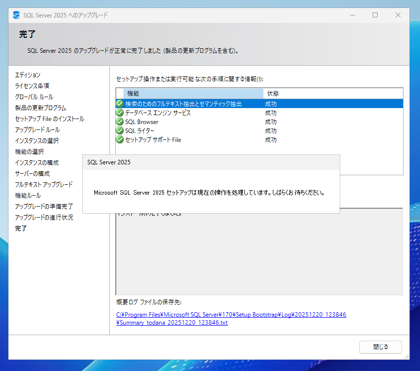Viewport: 420px width, 371px height.
Task: Click the progress popup message text
Action: click(209, 193)
